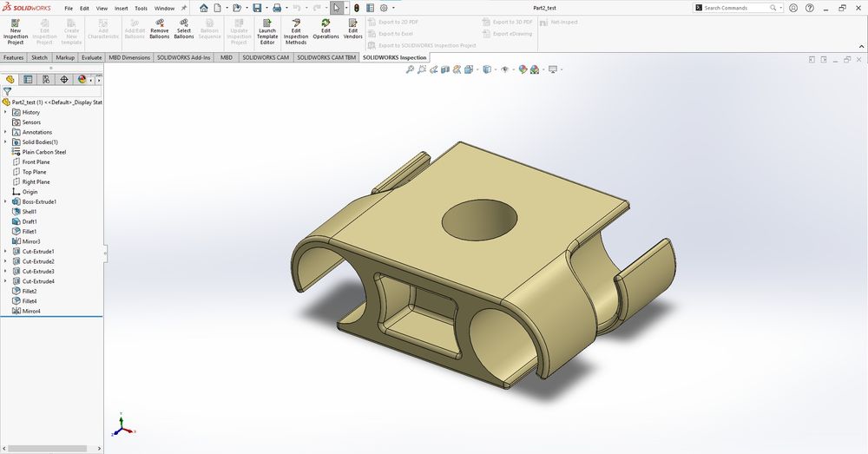Click Remove Balloons
The height and width of the screenshot is (454, 868).
160,29
